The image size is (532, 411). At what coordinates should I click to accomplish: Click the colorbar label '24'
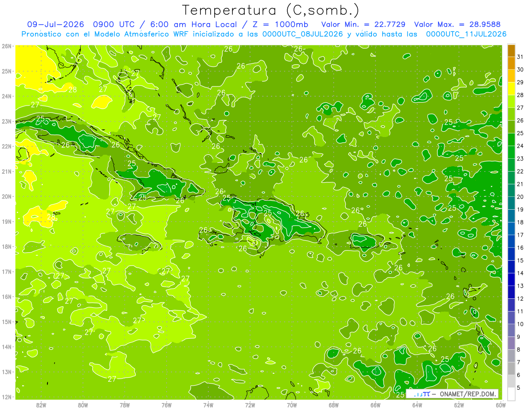pyautogui.click(x=520, y=146)
